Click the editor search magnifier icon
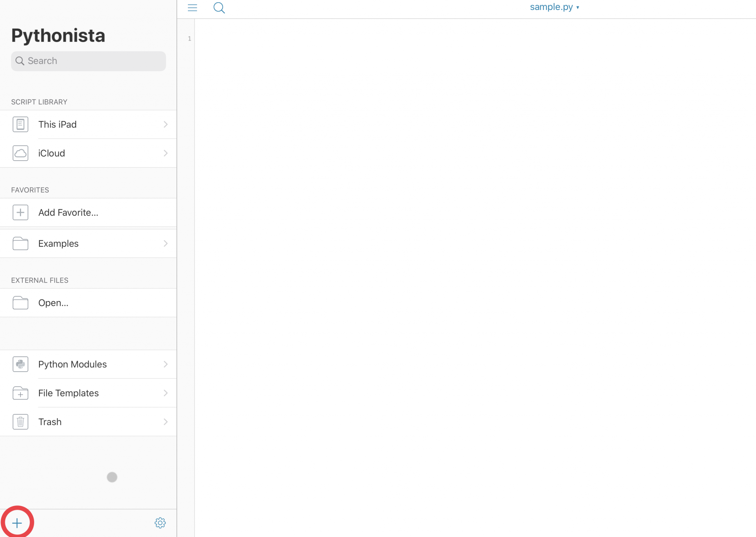The image size is (756, 537). (219, 8)
